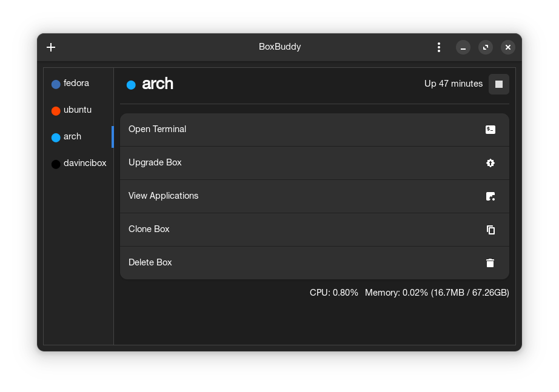Screen dimensions: 559x392
Task: Open the three-dot main menu
Action: 439,47
